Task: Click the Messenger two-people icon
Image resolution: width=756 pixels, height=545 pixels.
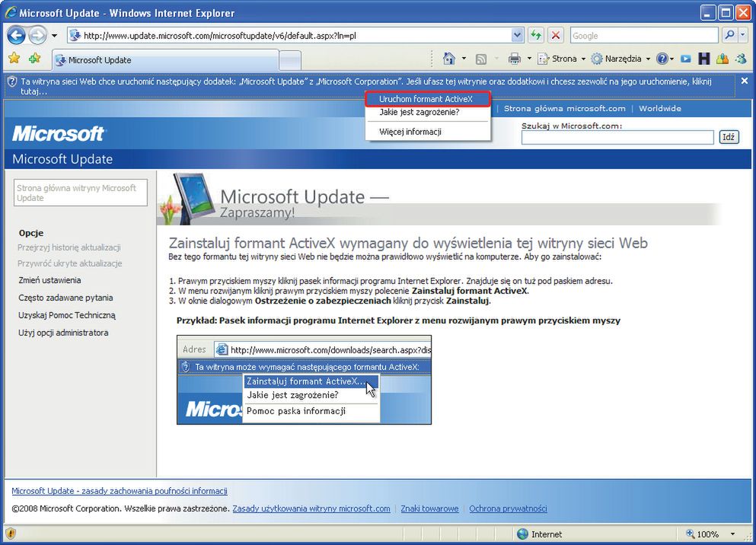Action: click(723, 59)
